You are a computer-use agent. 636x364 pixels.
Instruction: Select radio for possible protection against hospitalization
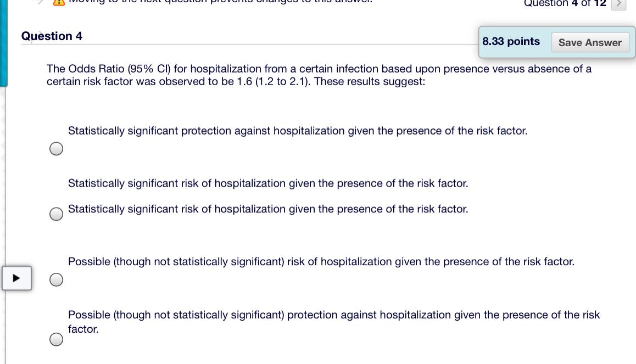coord(56,339)
